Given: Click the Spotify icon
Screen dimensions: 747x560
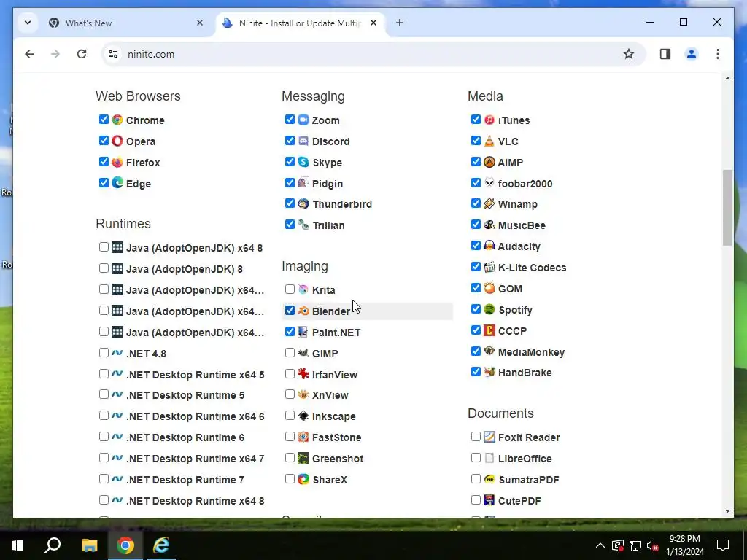Looking at the screenshot, I should coord(489,309).
